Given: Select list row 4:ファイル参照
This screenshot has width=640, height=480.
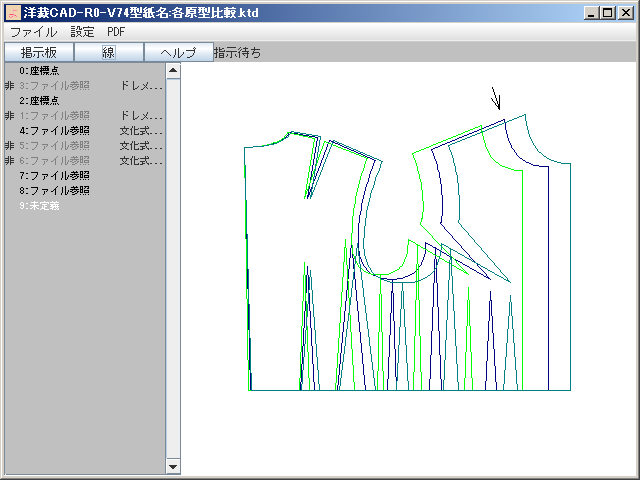Looking at the screenshot, I should point(85,131).
